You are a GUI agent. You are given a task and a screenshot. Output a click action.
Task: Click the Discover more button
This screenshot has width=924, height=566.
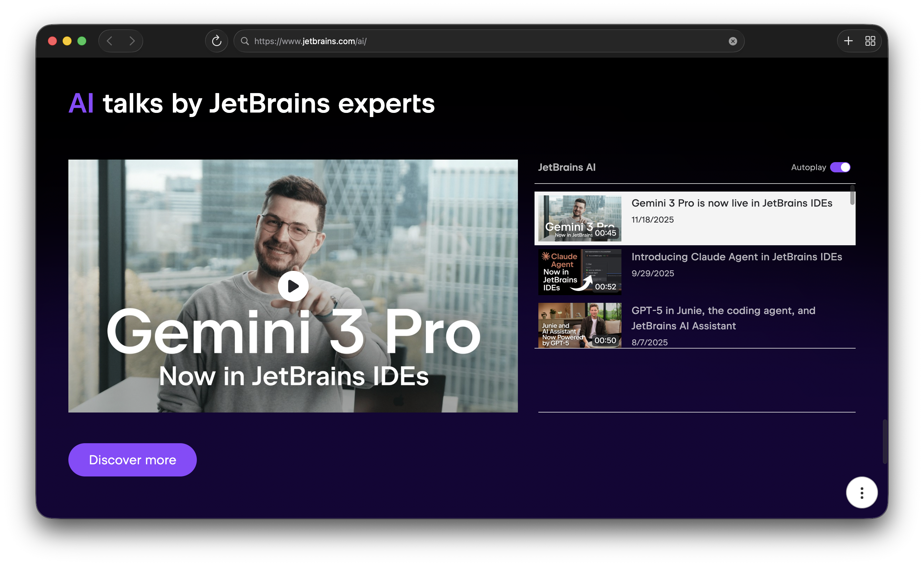pos(132,460)
